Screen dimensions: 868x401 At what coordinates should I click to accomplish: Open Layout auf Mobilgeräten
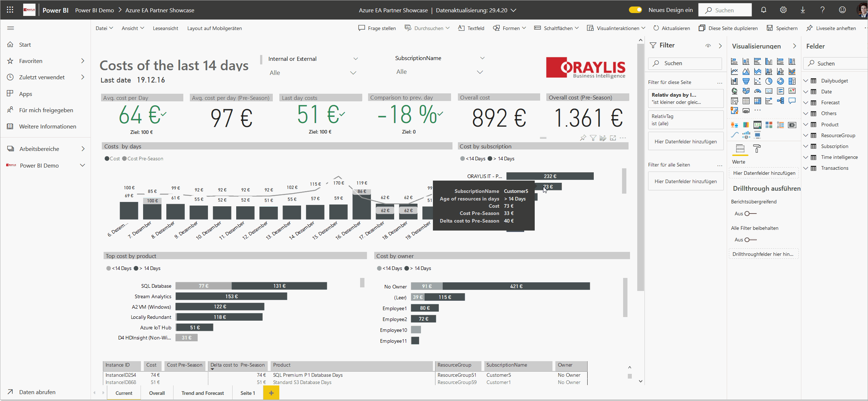[214, 28]
